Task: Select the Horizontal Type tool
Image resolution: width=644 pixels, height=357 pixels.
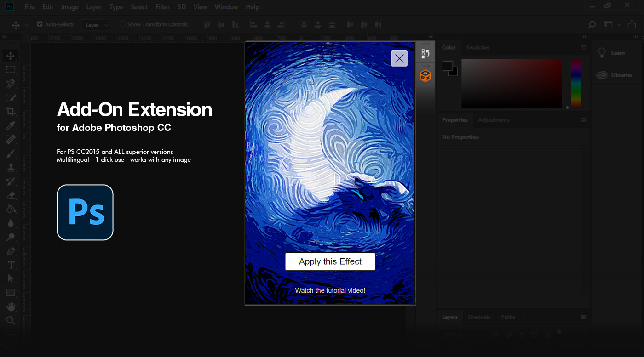Action: (x=10, y=265)
